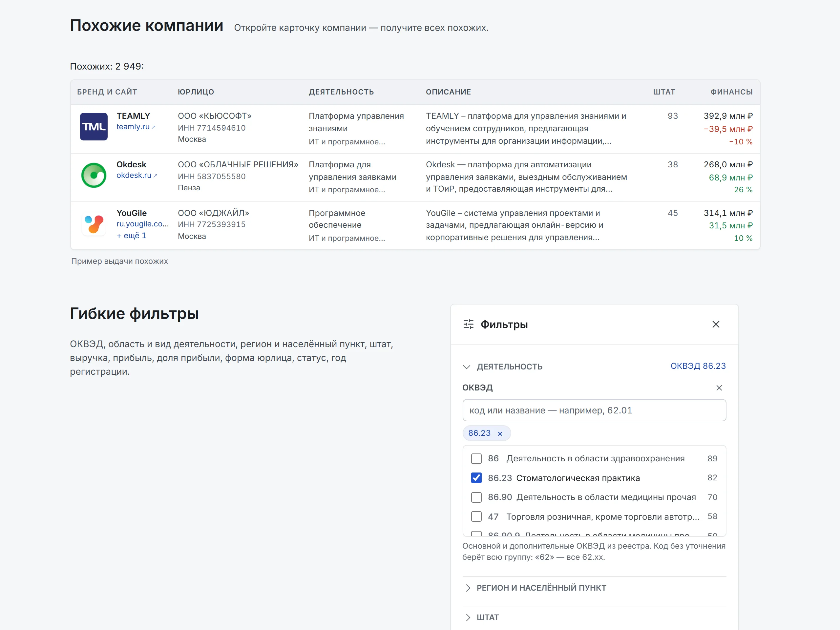840x630 pixels.
Task: Open the okdesk.ru website link
Action: tap(136, 176)
